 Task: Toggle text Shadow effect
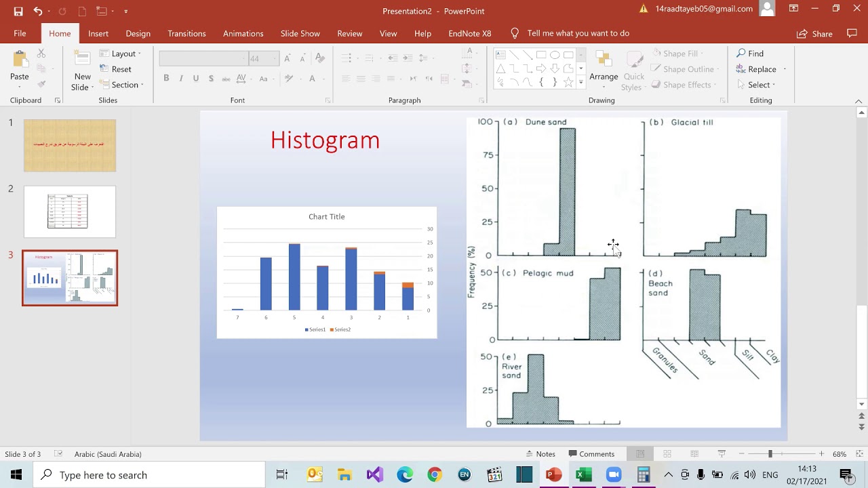tap(211, 79)
